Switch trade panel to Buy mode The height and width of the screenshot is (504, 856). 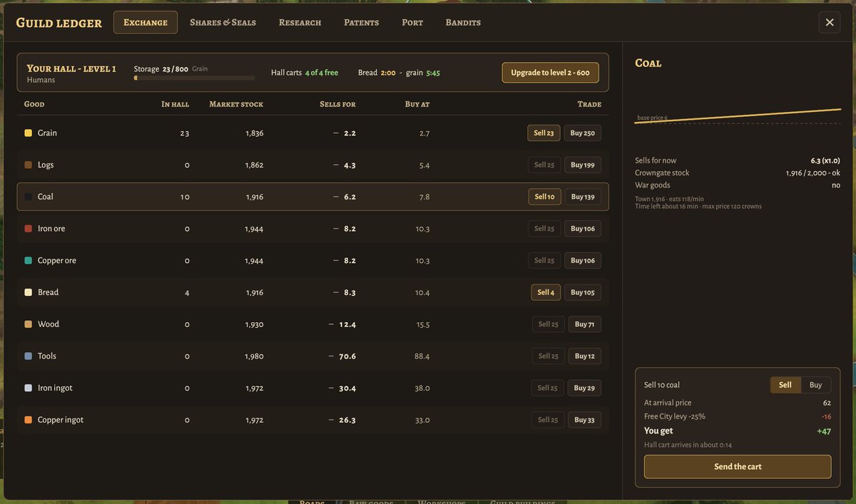point(815,385)
